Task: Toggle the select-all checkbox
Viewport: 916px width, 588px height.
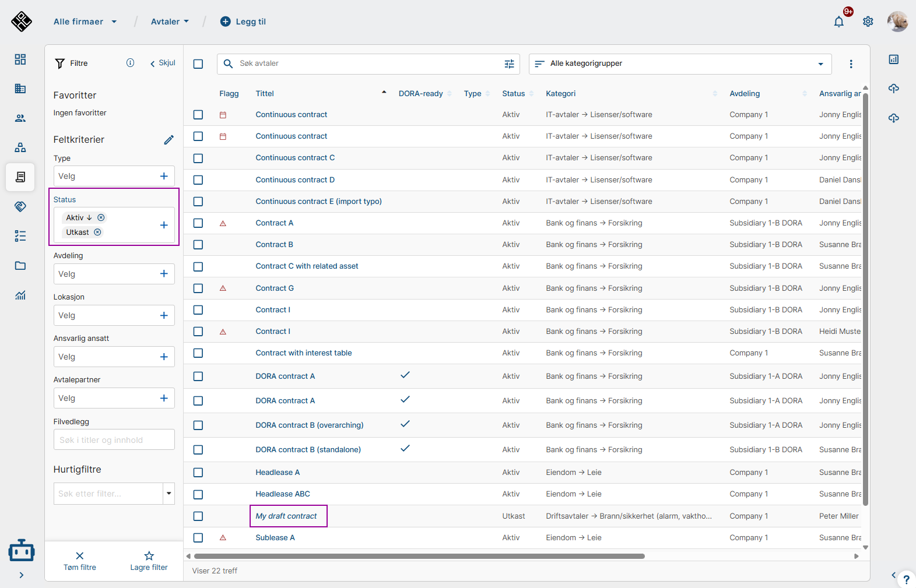Action: [x=198, y=64]
